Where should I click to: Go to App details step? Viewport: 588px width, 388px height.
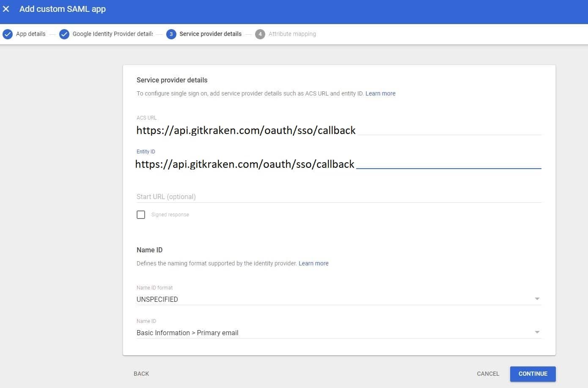[x=30, y=34]
